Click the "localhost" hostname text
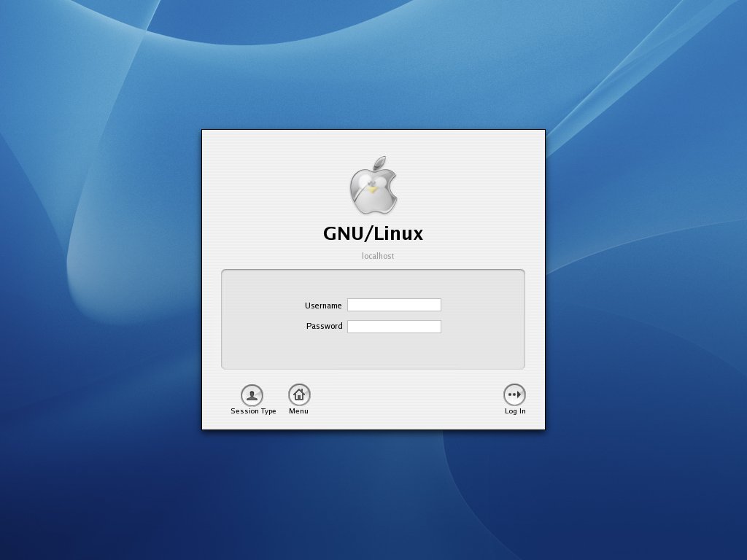The image size is (747, 560). click(x=378, y=256)
